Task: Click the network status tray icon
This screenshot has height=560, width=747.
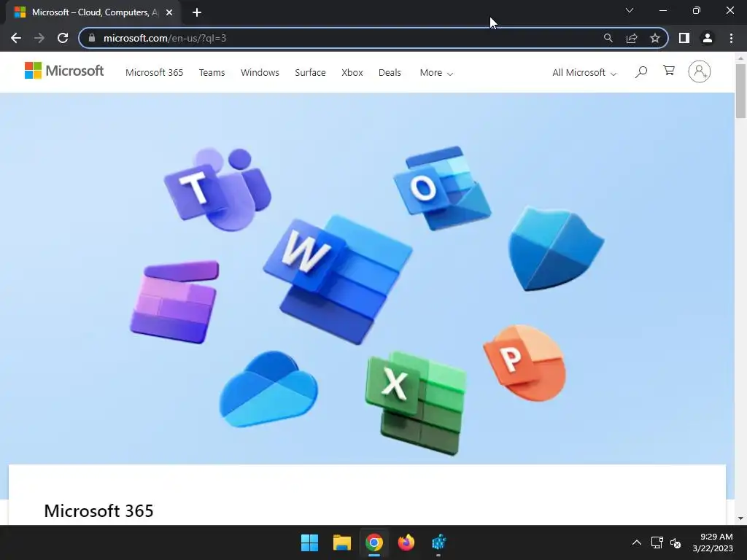Action: [x=657, y=542]
